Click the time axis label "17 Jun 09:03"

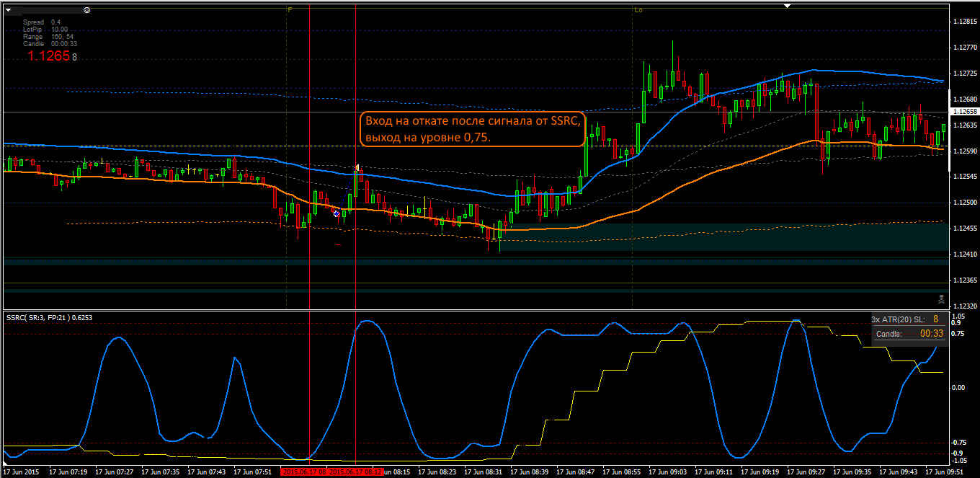pyautogui.click(x=667, y=472)
